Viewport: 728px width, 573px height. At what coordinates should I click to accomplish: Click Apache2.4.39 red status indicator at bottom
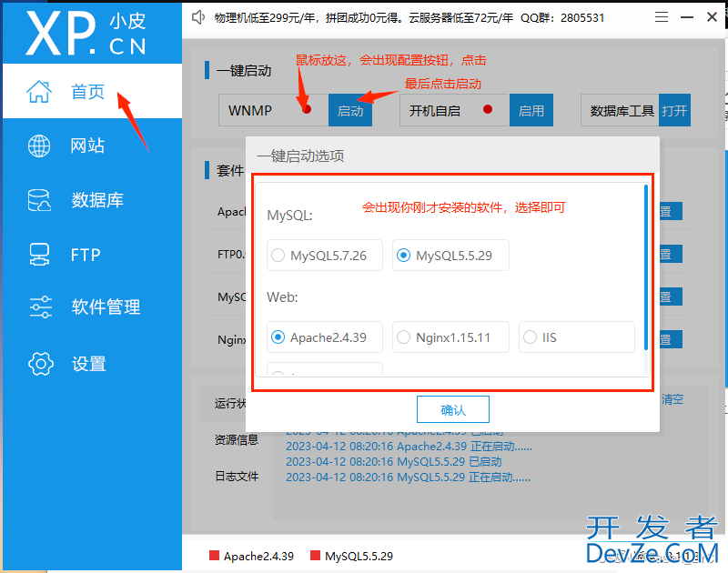(214, 556)
